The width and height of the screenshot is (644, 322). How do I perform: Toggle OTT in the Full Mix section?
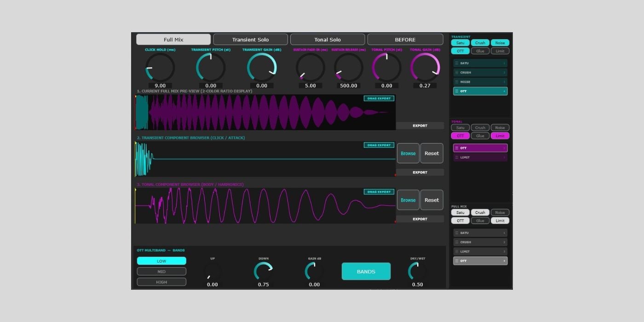[x=460, y=221]
